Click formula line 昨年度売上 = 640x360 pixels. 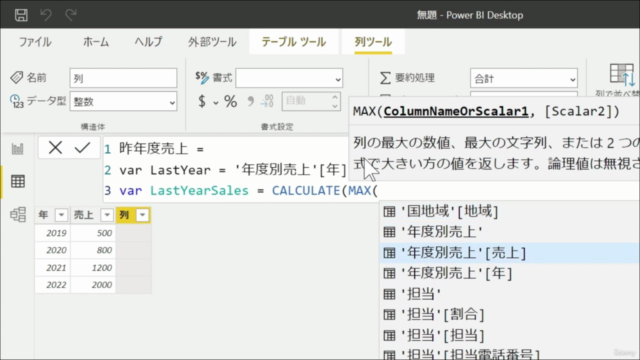(161, 149)
